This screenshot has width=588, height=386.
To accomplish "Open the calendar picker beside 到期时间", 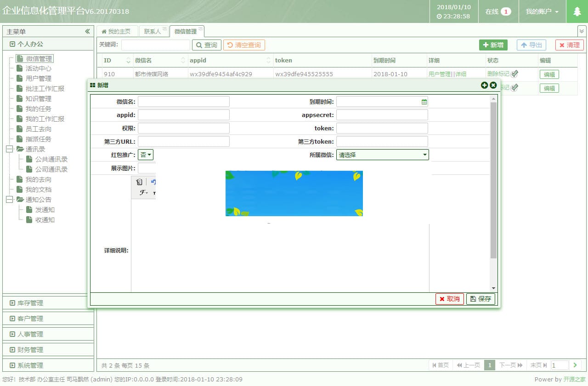I will (424, 101).
